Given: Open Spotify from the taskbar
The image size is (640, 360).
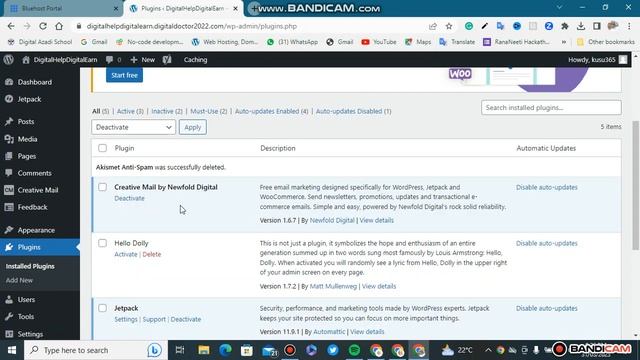Looking at the screenshot, I should 355,350.
